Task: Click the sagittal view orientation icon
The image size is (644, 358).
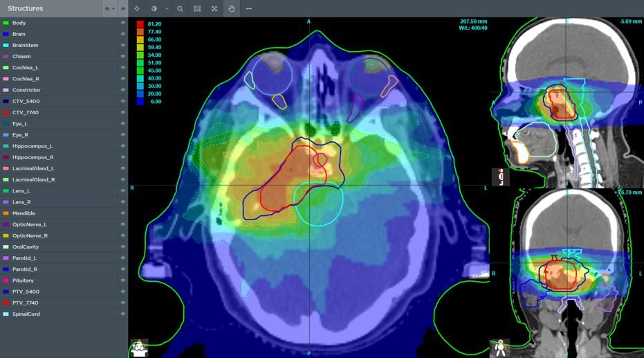Action: [x=500, y=177]
